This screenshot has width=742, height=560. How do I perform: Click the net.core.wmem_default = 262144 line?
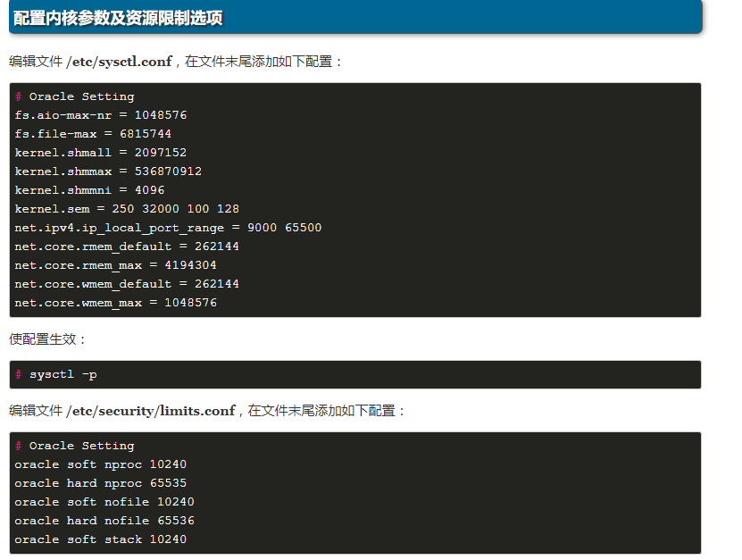coord(127,284)
